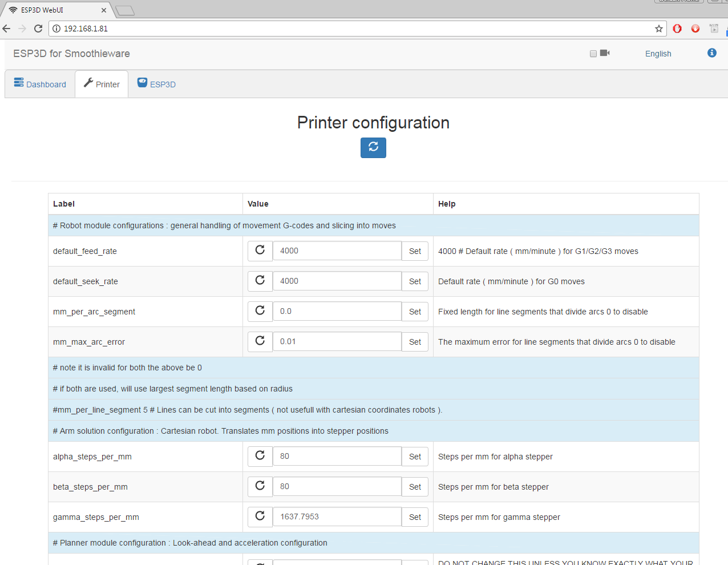Reset the default_seek_rate value
Viewport: 728px width, 565px height.
tap(260, 281)
